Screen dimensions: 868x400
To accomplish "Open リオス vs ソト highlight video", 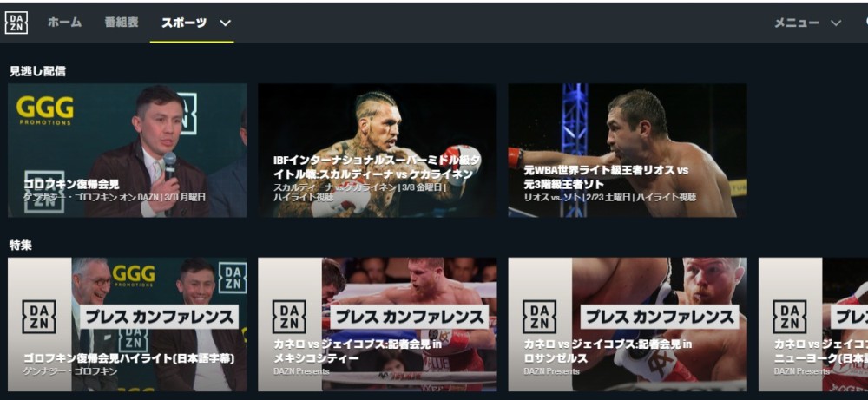I will coord(628,150).
